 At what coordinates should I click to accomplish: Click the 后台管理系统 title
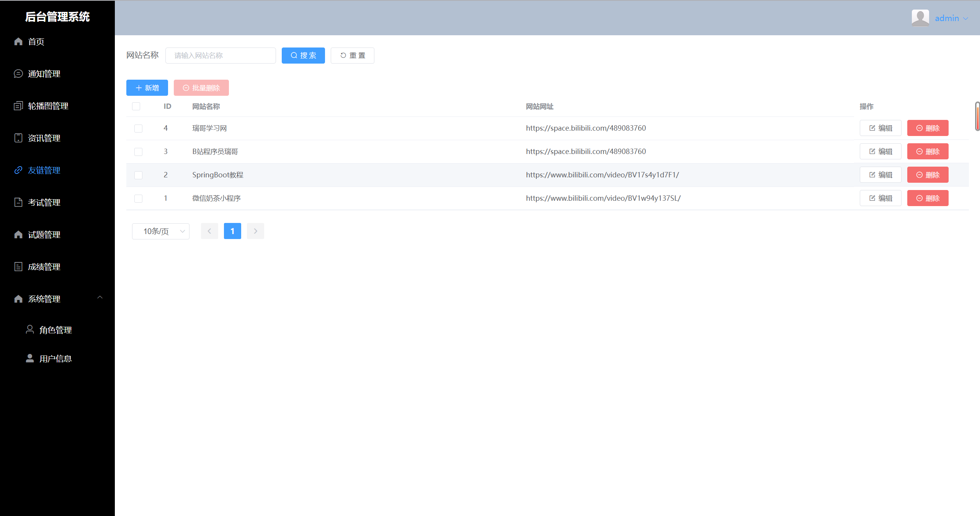tap(57, 16)
